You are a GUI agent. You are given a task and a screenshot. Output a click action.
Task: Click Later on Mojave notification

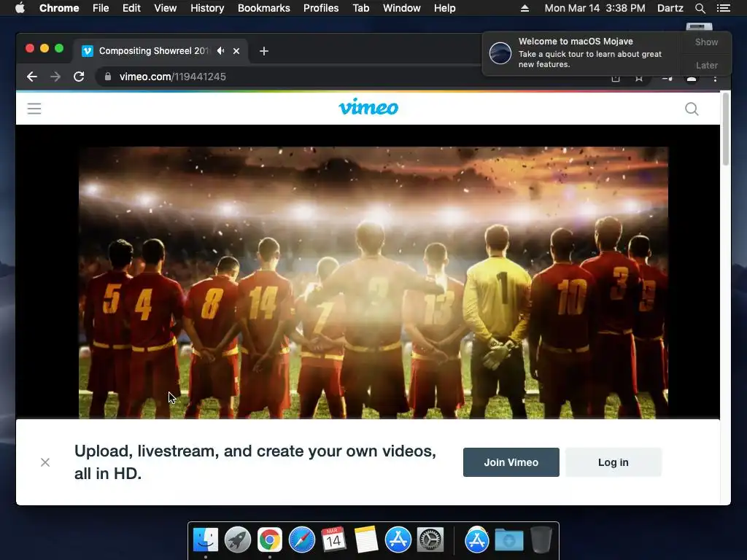coord(706,65)
